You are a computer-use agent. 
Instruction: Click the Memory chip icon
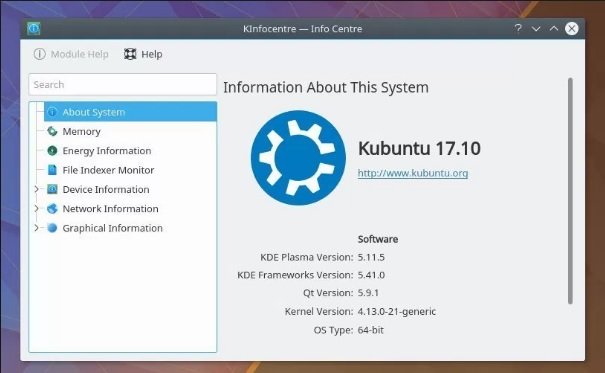(x=52, y=132)
